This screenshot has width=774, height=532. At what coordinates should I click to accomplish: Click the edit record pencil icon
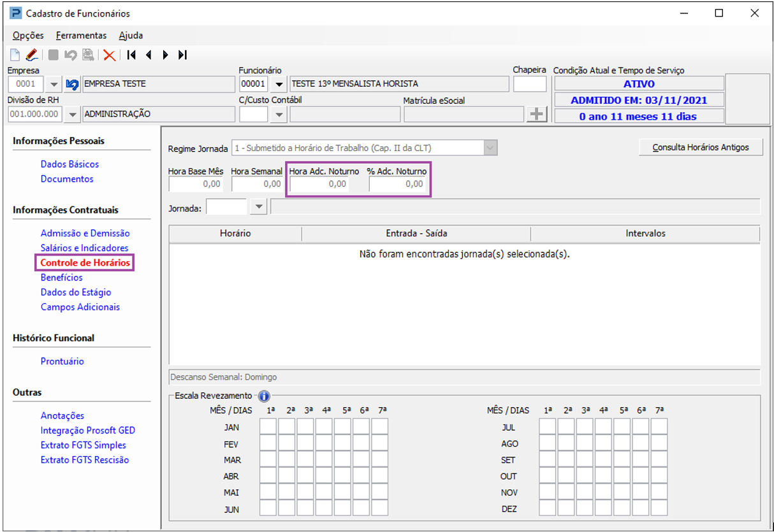33,55
